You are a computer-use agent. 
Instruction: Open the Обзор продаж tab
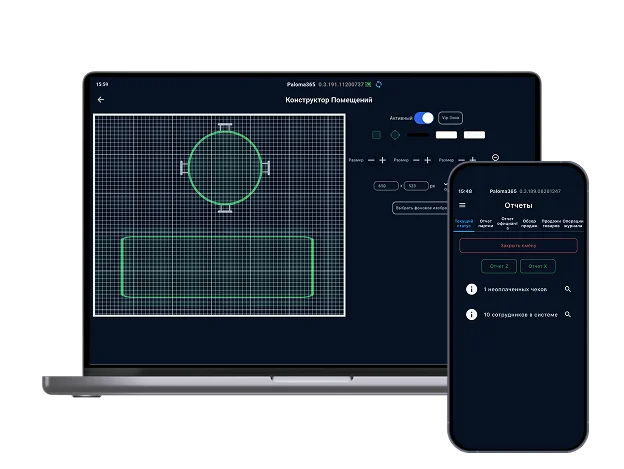coord(529,224)
